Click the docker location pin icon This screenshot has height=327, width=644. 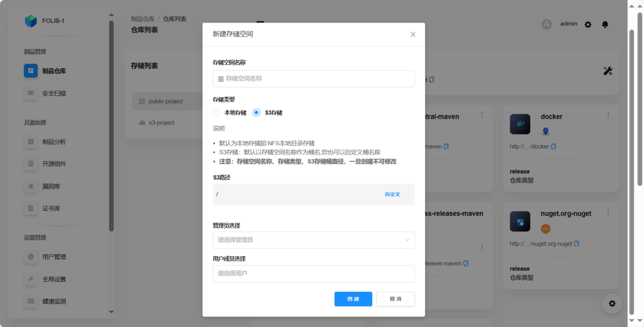546,132
